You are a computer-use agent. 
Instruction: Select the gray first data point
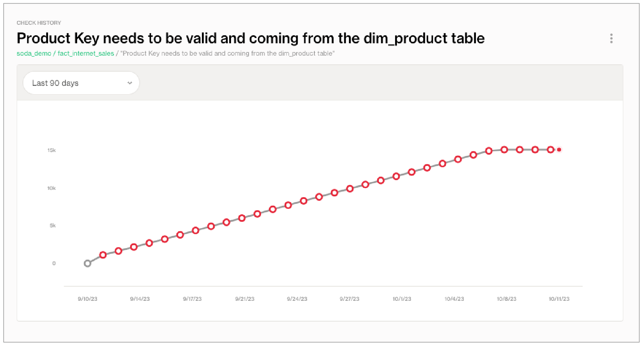pos(87,263)
